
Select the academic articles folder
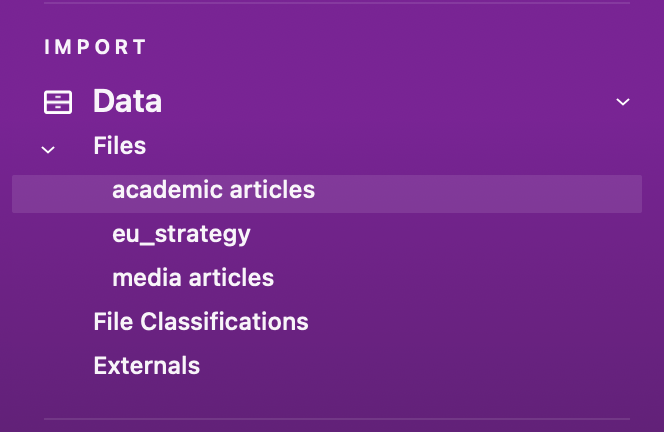pyautogui.click(x=213, y=189)
